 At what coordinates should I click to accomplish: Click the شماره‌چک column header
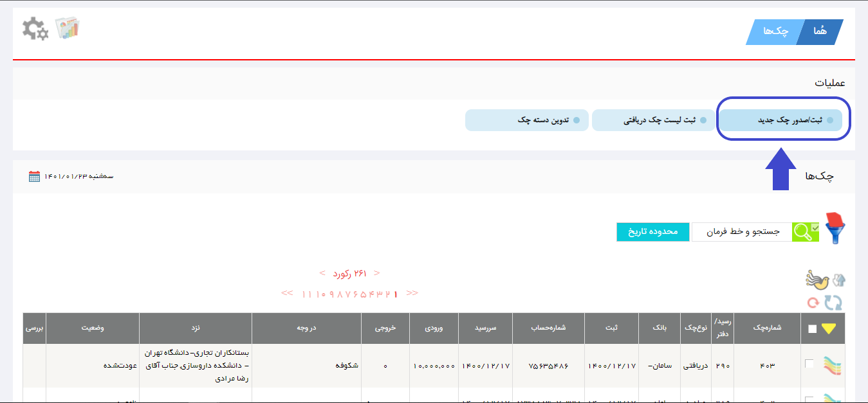[768, 328]
